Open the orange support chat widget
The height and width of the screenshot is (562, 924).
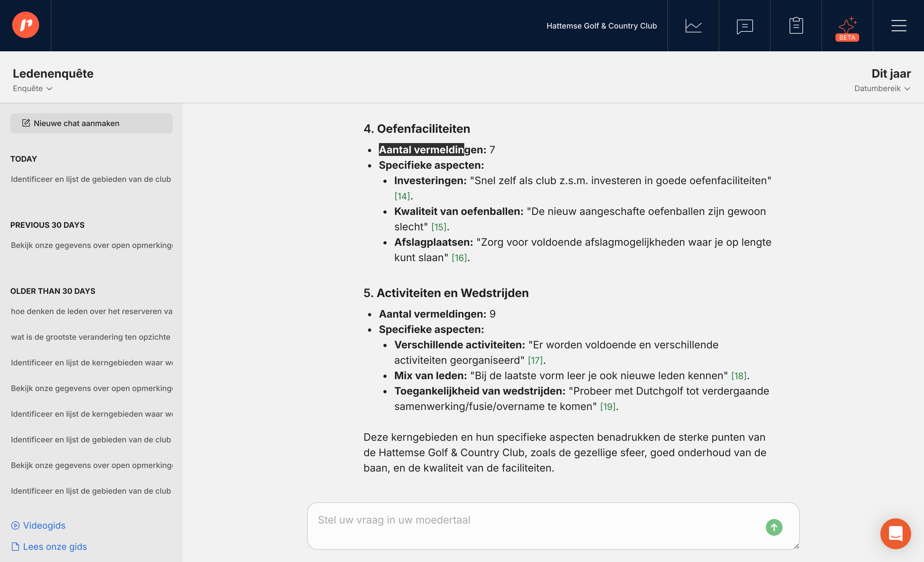pos(895,533)
